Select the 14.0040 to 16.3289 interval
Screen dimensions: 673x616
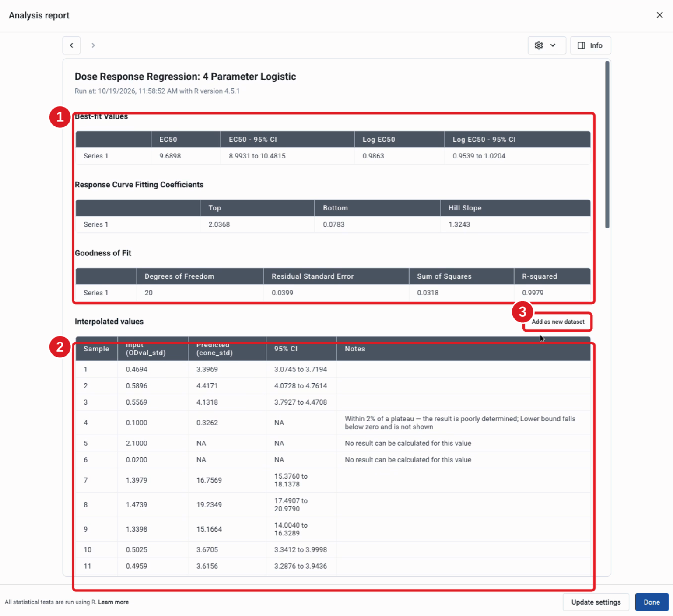point(291,529)
